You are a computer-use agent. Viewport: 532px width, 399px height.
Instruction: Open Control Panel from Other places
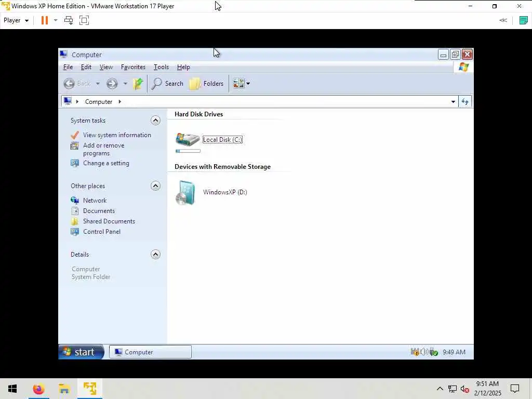[102, 232]
